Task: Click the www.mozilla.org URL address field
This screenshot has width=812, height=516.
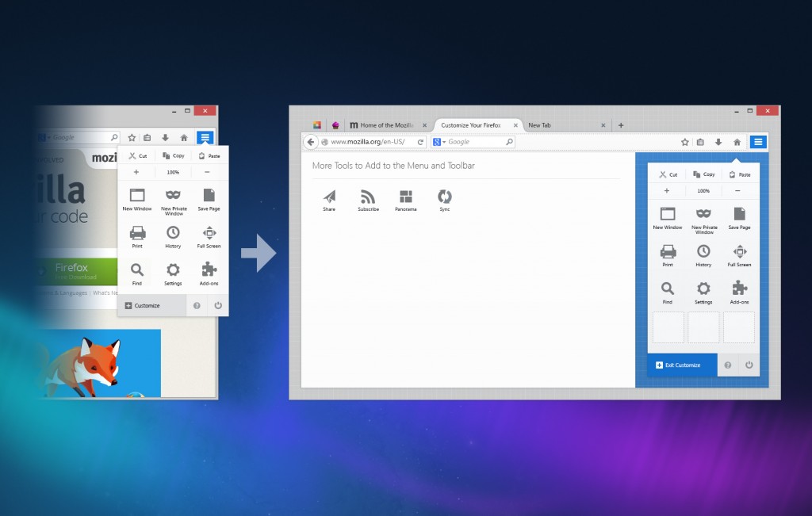Action: tap(368, 142)
